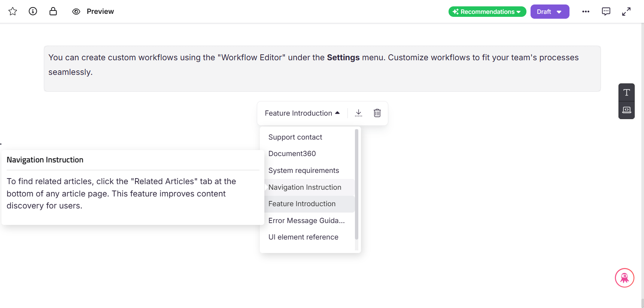Open the comments speech bubble icon
The image size is (644, 308).
(606, 12)
